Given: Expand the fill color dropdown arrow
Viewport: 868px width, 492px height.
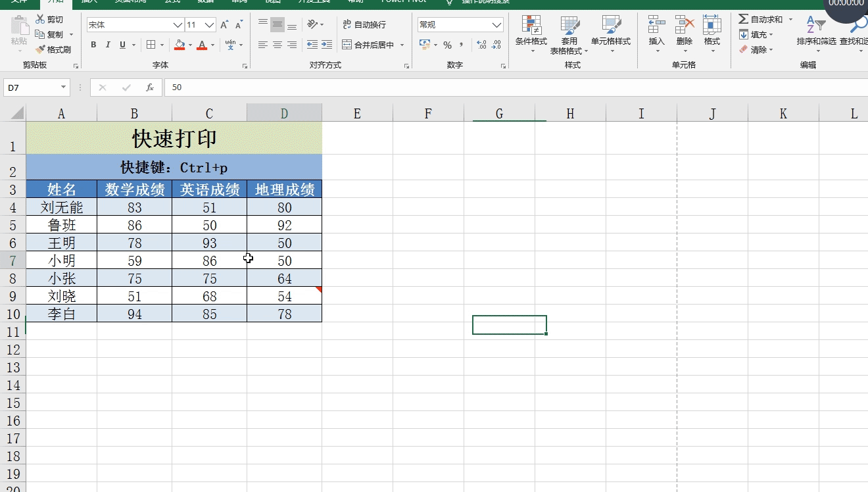Looking at the screenshot, I should pyautogui.click(x=190, y=45).
